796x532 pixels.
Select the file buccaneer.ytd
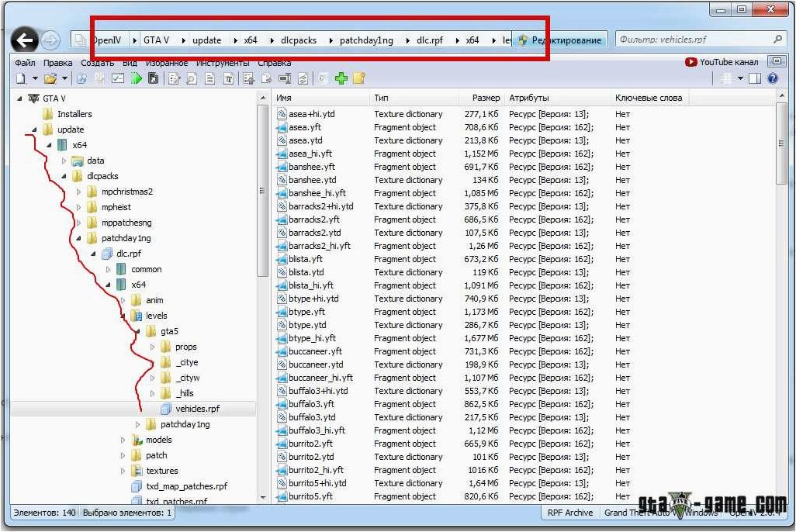[316, 365]
